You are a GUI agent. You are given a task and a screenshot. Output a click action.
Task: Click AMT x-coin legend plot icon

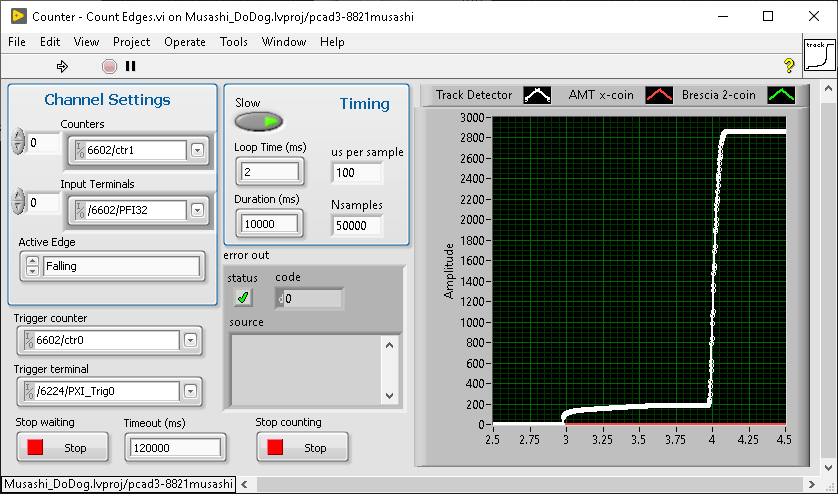point(659,96)
